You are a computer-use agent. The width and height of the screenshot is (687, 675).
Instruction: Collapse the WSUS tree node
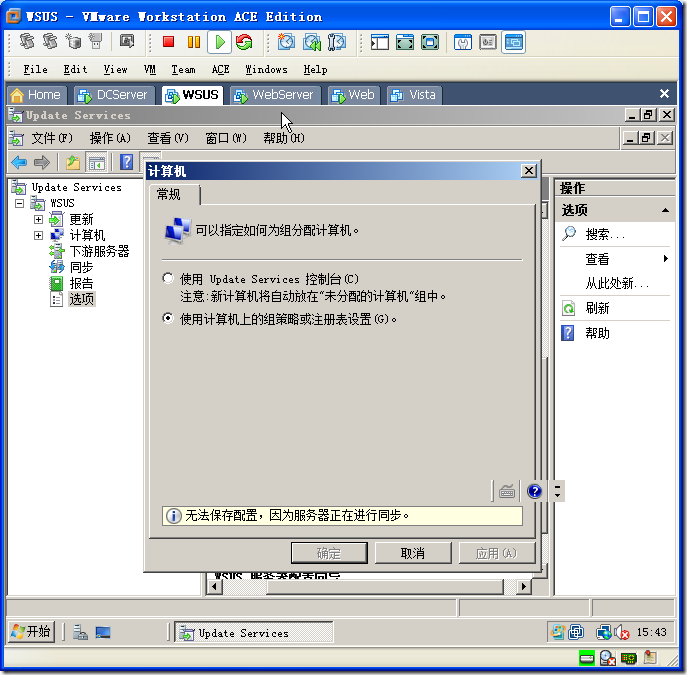click(x=19, y=203)
